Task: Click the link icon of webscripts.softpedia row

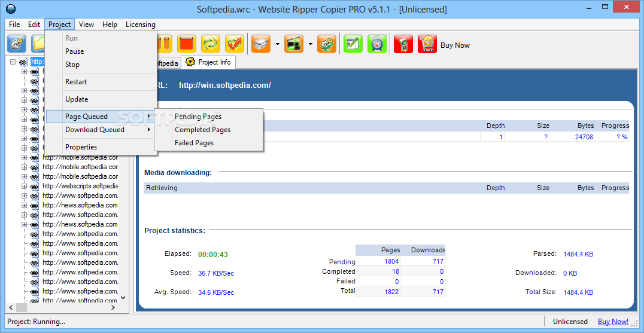Action: [35, 186]
